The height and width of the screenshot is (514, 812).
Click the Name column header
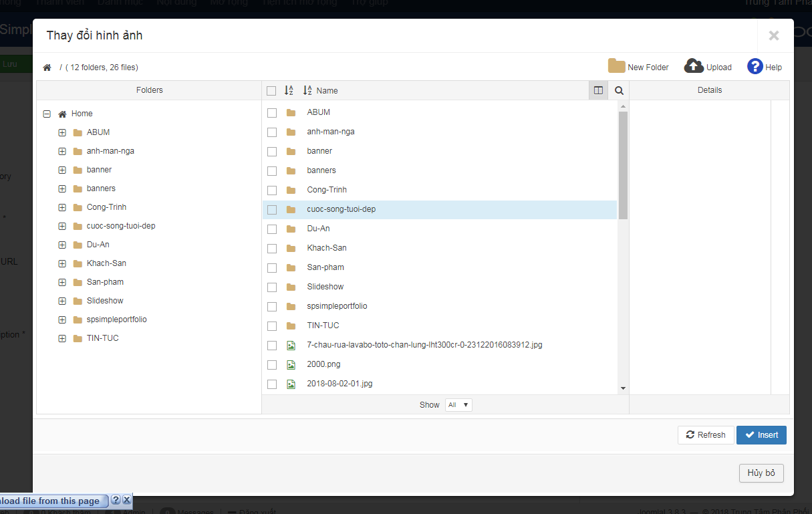327,91
